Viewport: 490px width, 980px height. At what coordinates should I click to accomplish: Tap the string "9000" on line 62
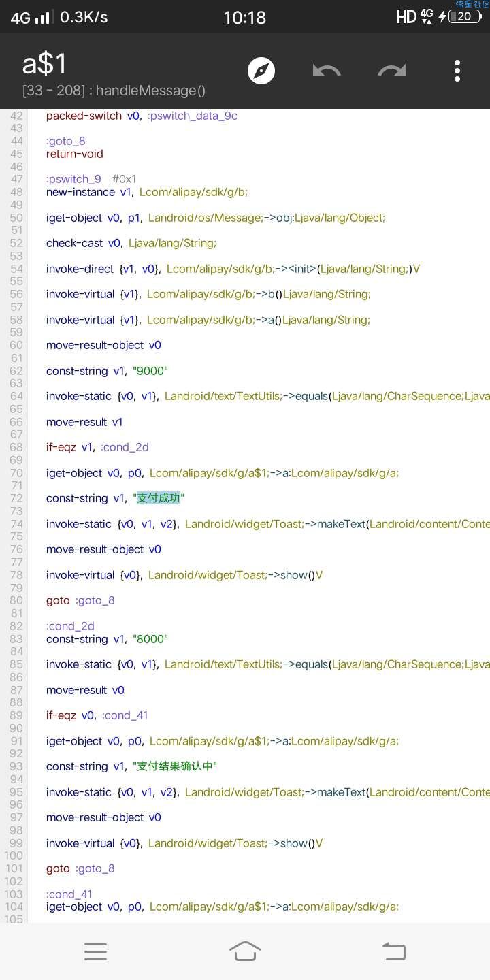(x=150, y=371)
